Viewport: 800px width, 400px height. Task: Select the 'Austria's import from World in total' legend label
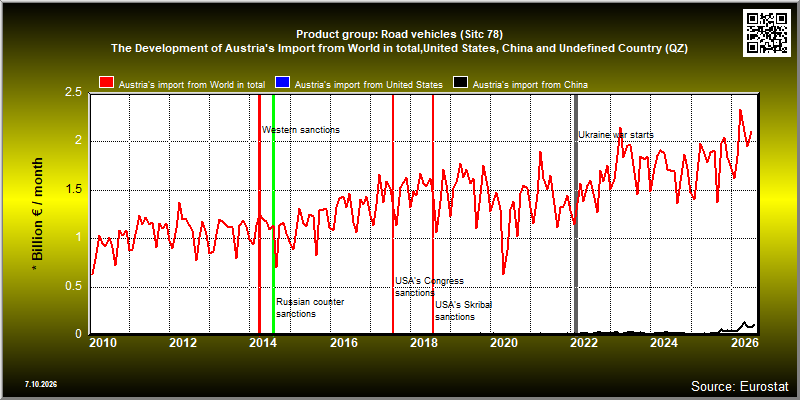(192, 85)
